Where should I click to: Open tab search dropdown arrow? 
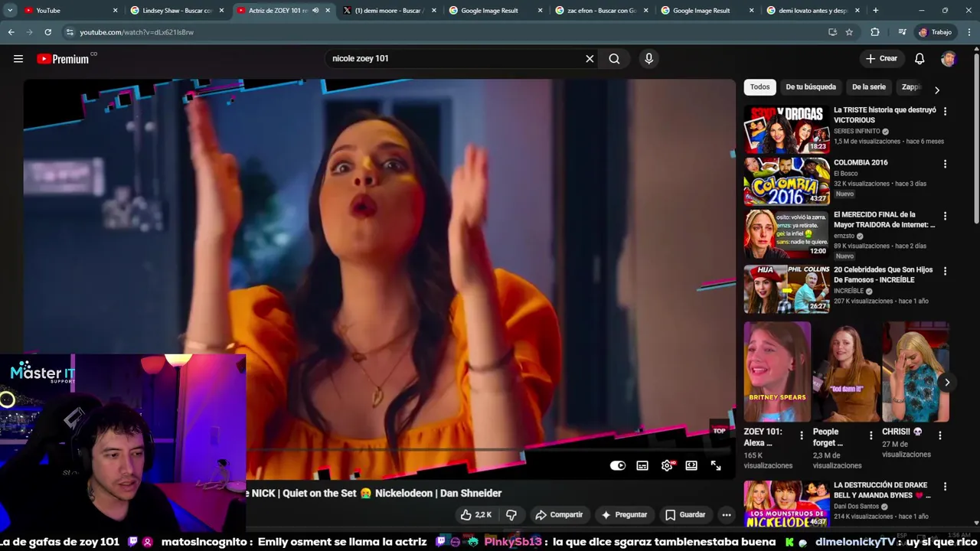[x=10, y=11]
